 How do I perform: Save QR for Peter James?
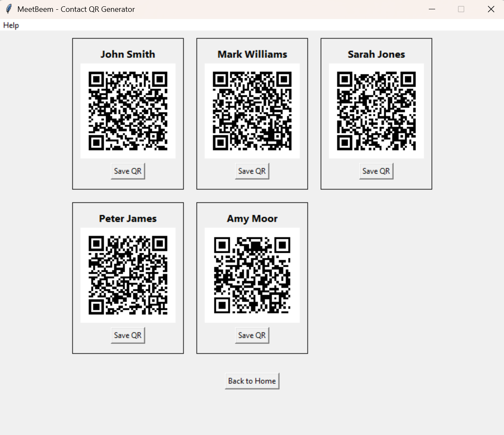(128, 335)
